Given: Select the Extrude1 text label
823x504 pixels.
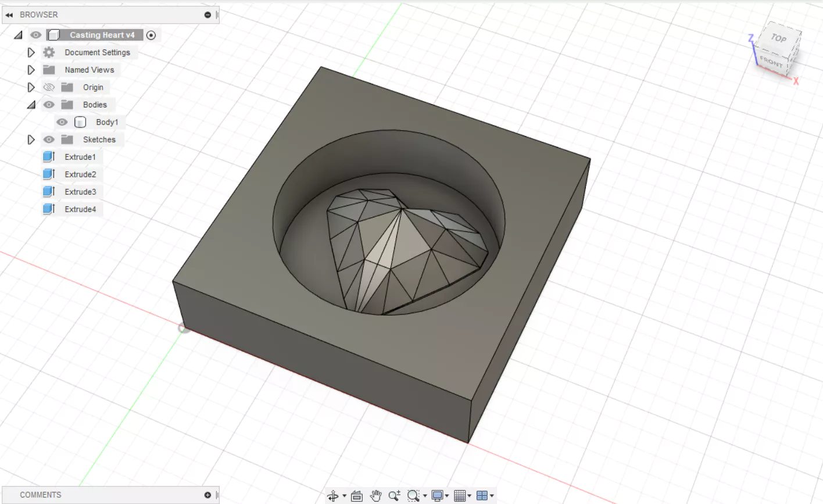Looking at the screenshot, I should pos(80,157).
